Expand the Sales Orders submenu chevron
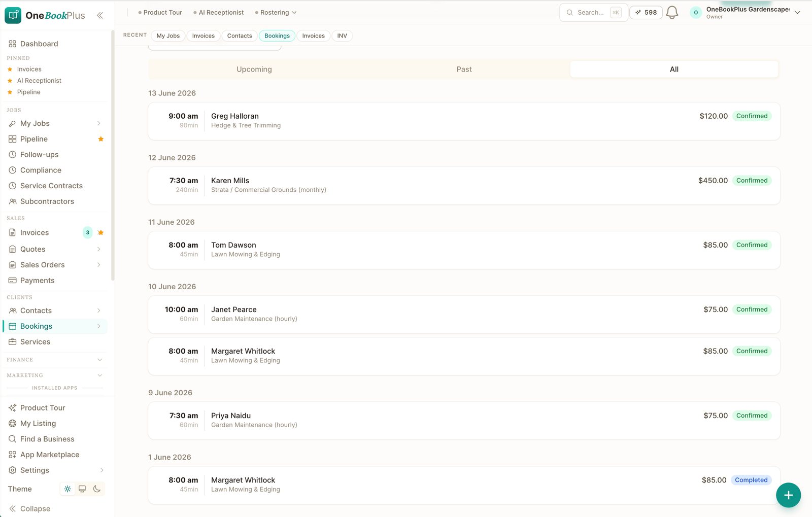This screenshot has width=812, height=517. pyautogui.click(x=99, y=265)
